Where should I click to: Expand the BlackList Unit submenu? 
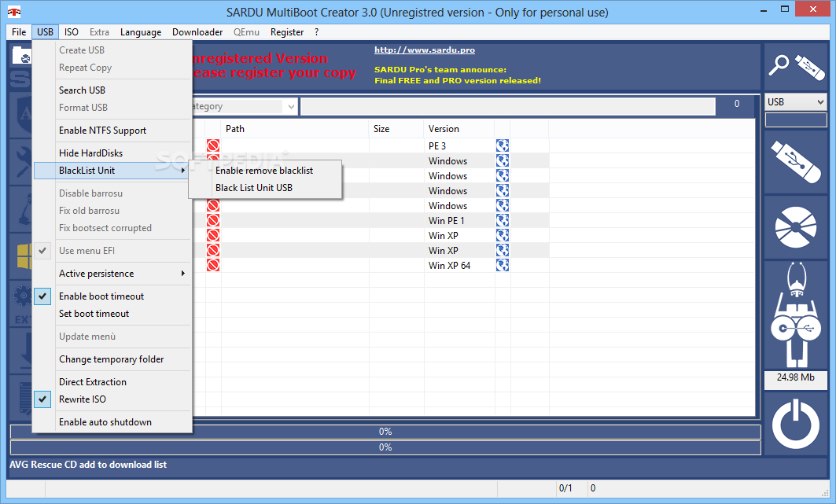(x=112, y=171)
